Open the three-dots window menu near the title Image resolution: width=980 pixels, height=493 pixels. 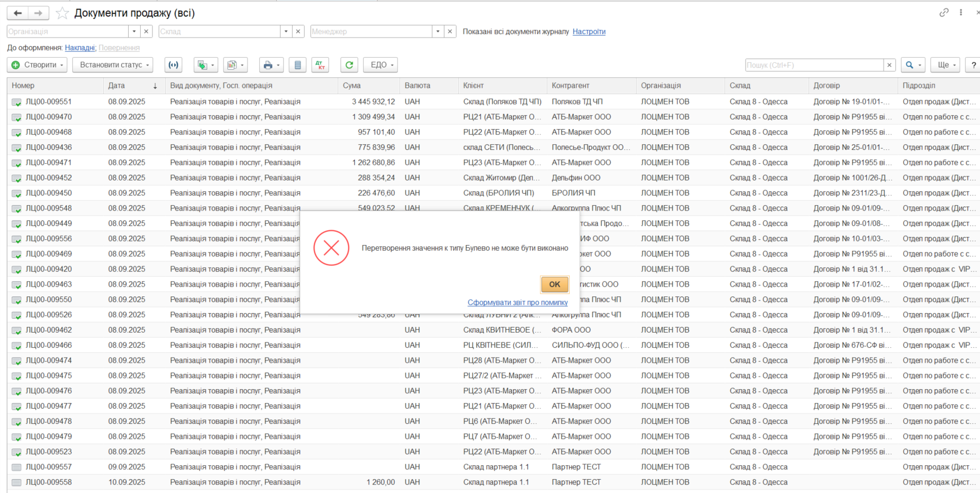[x=961, y=12]
